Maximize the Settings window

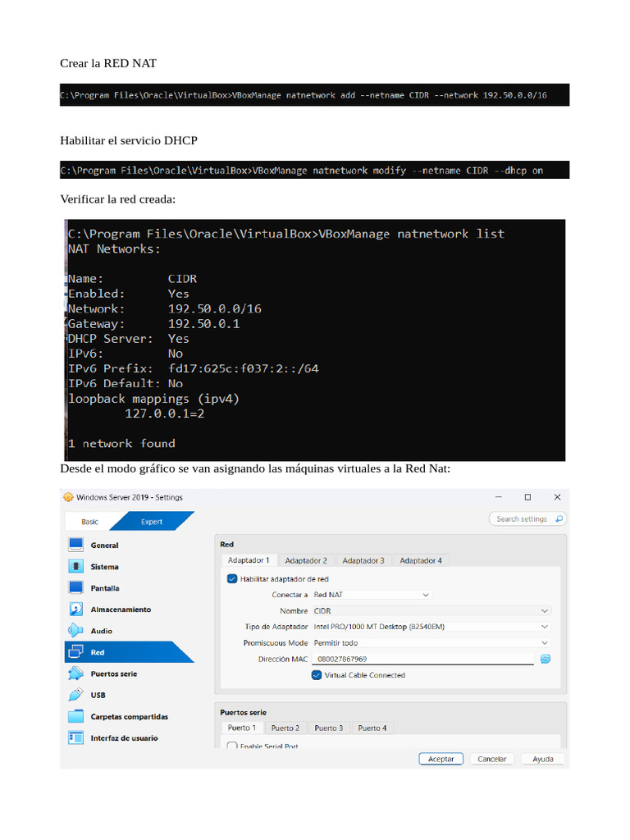point(527,497)
